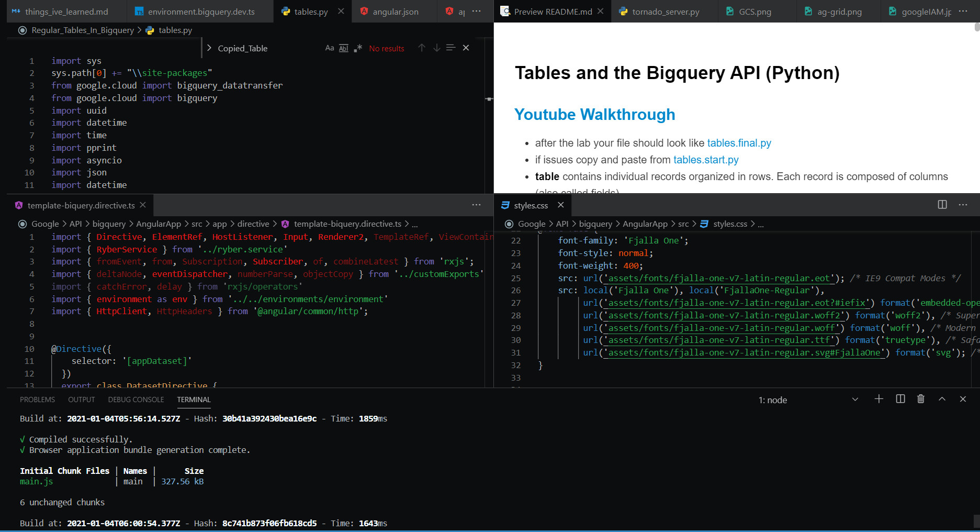Toggle Match Whole Word in find widget
980x532 pixels.
tap(343, 48)
